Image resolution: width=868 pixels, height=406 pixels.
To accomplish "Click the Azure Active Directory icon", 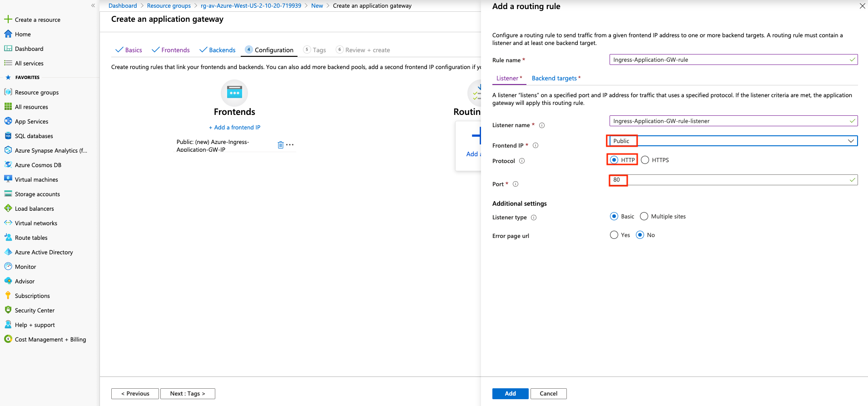I will pyautogui.click(x=8, y=252).
